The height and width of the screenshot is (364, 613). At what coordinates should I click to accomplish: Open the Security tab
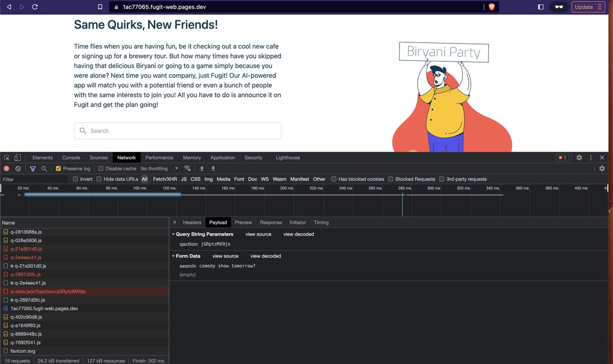[x=253, y=158]
